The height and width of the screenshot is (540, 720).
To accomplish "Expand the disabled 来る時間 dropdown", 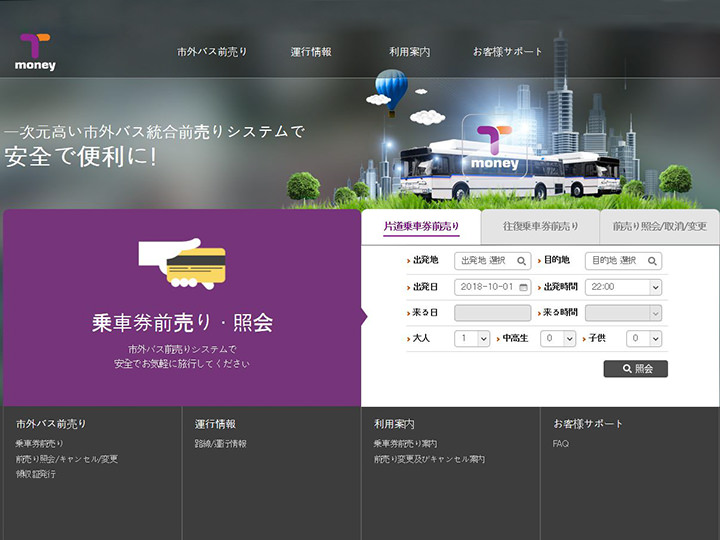I will pos(623,313).
